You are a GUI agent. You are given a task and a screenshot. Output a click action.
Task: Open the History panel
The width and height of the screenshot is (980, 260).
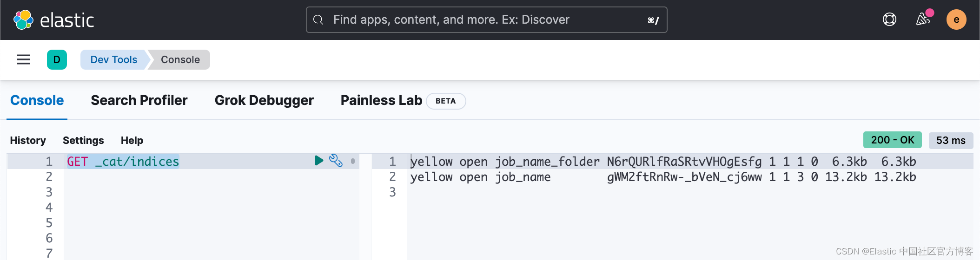pyautogui.click(x=28, y=140)
